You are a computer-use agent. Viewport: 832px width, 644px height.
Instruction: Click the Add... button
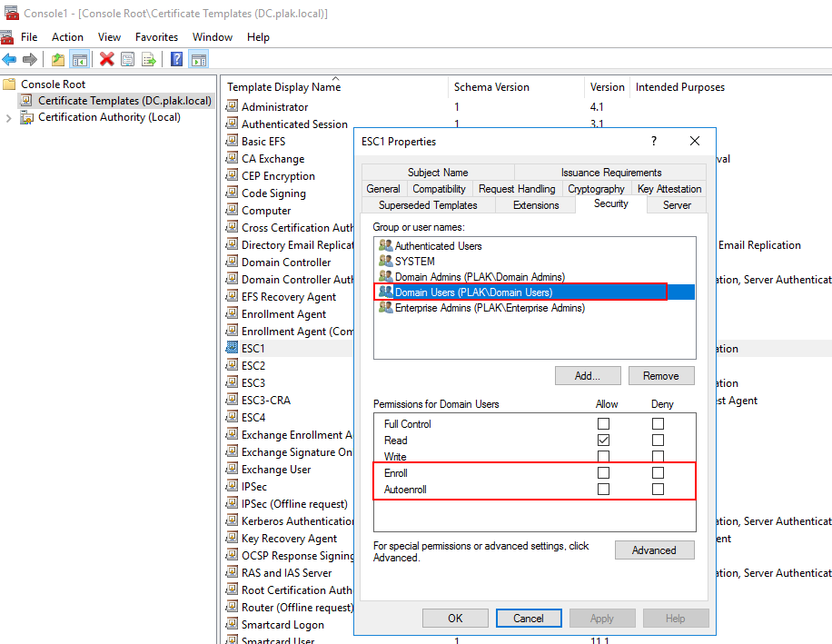click(588, 376)
